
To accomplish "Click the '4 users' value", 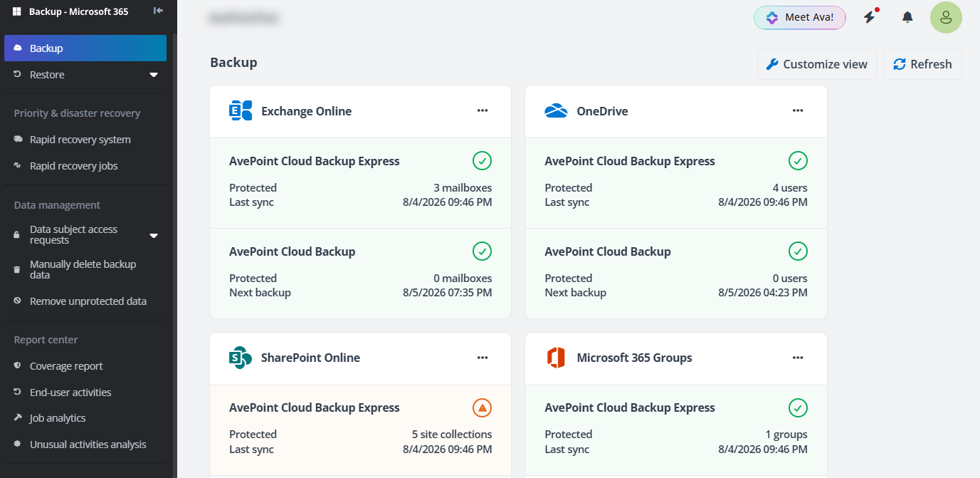I will (x=789, y=188).
